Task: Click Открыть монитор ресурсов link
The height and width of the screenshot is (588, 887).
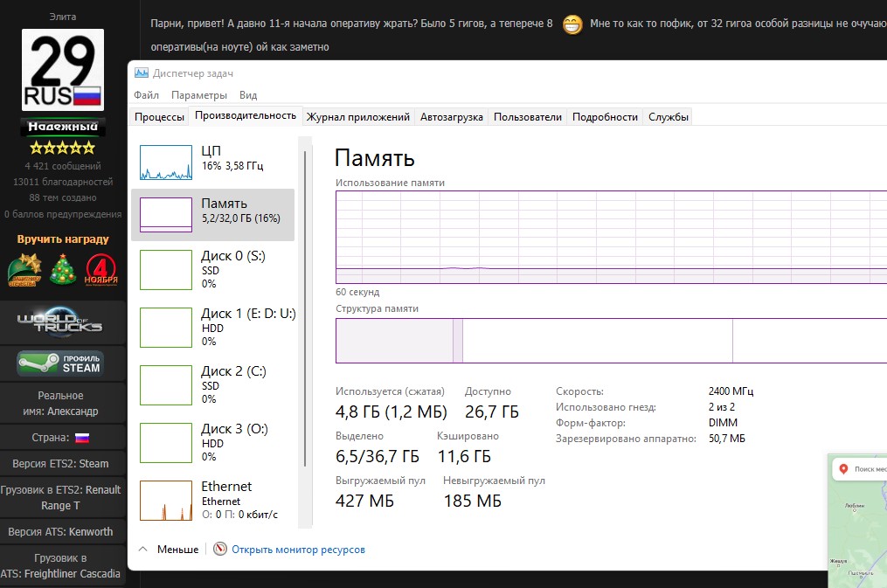Action: 298,550
